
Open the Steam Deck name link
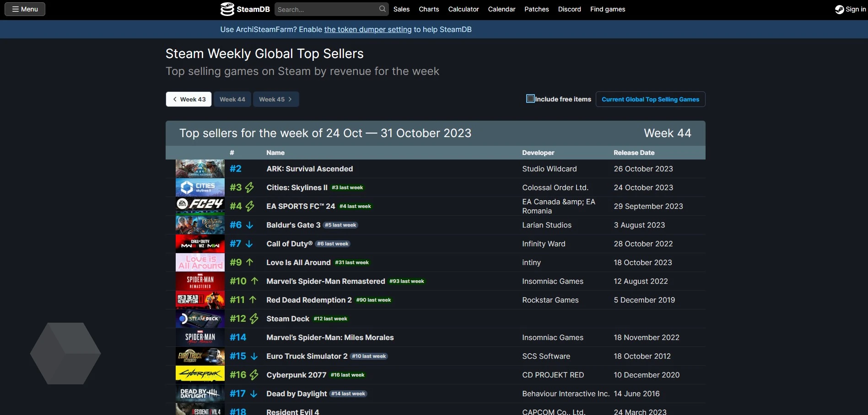pyautogui.click(x=288, y=319)
